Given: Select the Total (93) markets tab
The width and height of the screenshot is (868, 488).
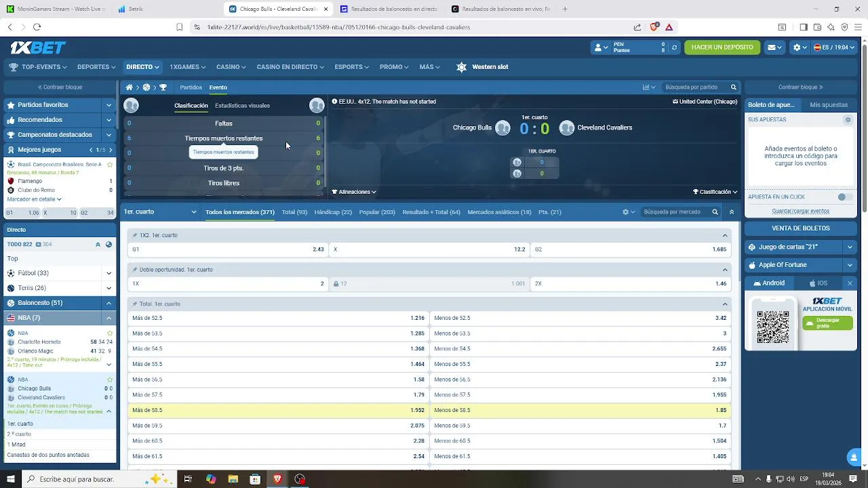Looking at the screenshot, I should [x=294, y=212].
